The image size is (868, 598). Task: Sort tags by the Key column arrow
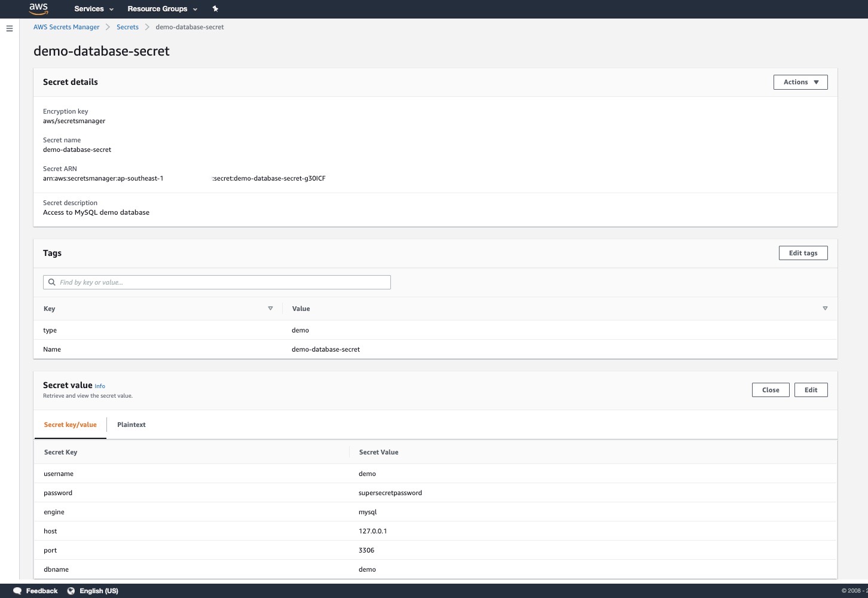270,309
